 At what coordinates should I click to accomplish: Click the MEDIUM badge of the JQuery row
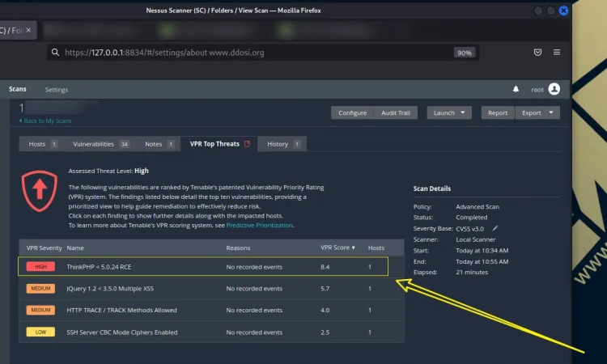40,289
